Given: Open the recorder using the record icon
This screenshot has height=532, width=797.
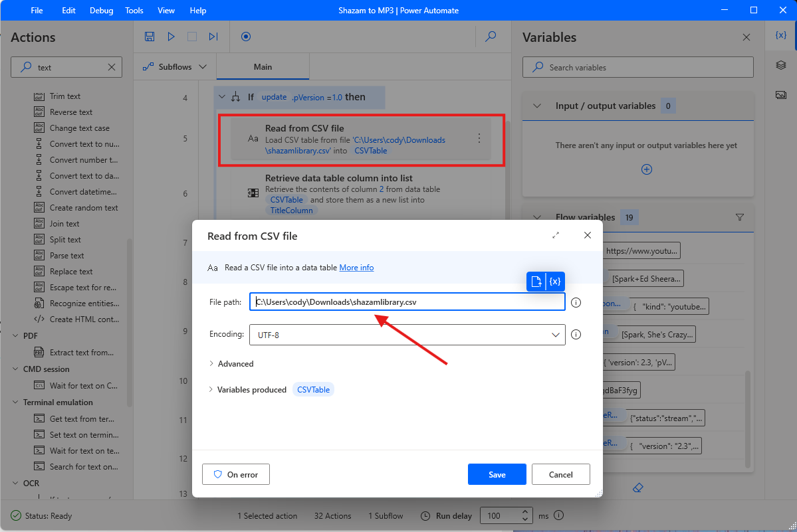Looking at the screenshot, I should point(246,37).
